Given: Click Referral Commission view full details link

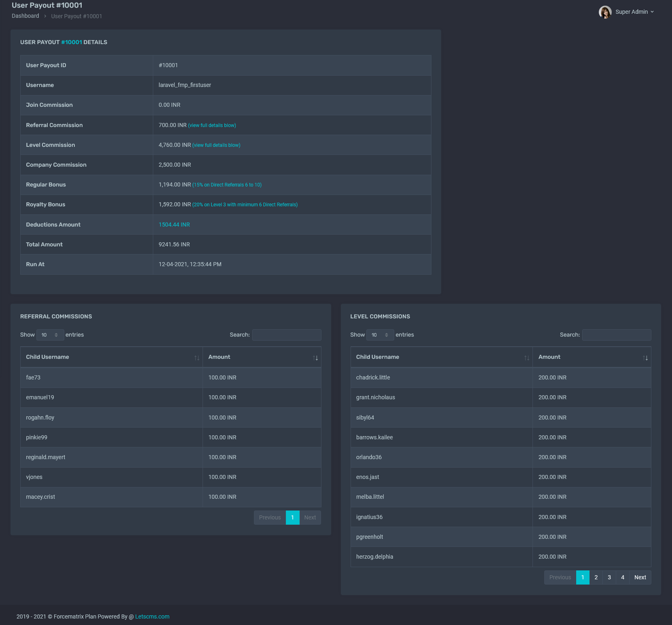Looking at the screenshot, I should [212, 125].
